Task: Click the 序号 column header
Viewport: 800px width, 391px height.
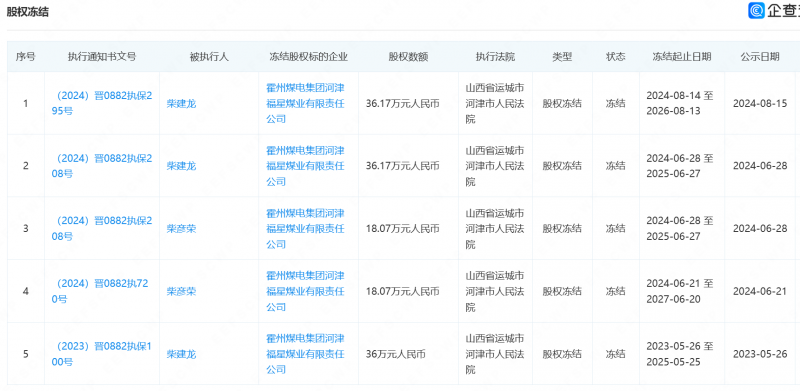Action: 26,57
